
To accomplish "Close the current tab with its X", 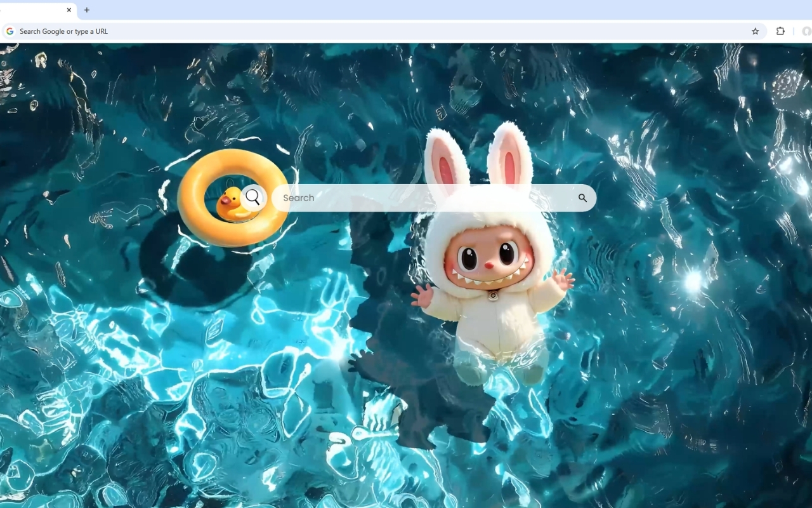I will 69,10.
